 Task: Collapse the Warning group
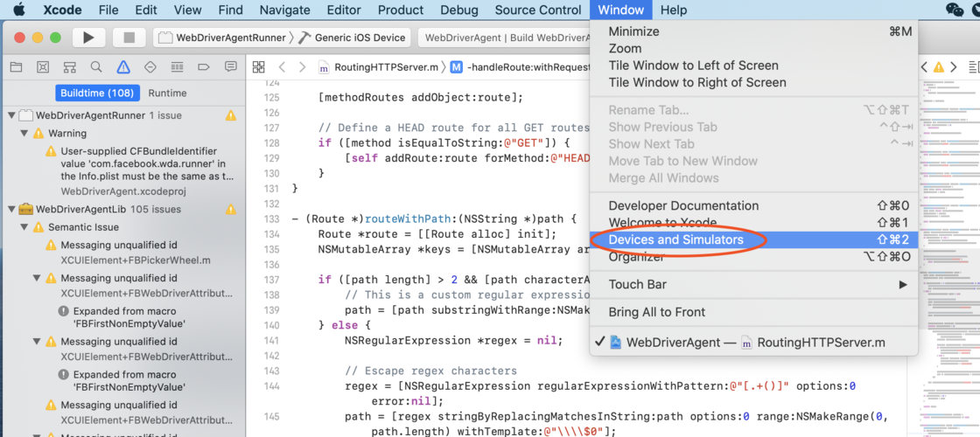24,133
